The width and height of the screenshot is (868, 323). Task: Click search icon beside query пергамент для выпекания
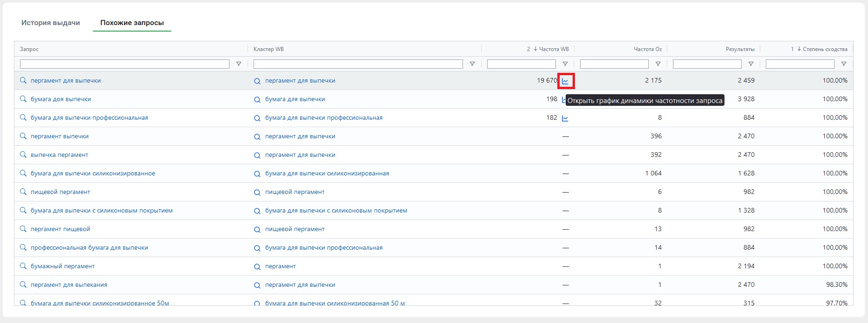[x=23, y=284]
